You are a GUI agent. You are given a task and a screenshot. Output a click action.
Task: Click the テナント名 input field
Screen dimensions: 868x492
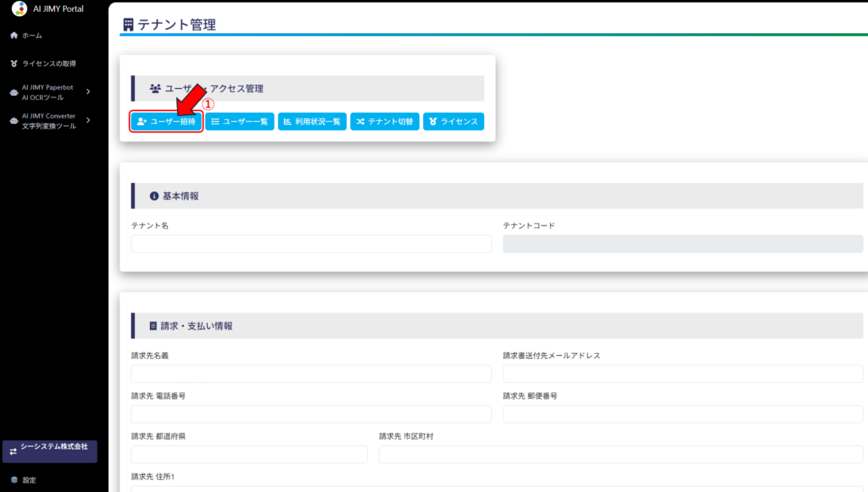pyautogui.click(x=311, y=244)
